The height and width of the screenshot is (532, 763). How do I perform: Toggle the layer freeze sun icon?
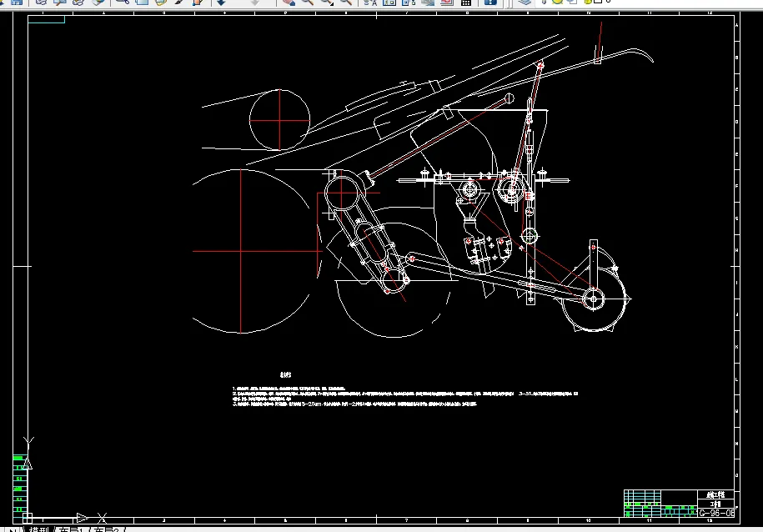click(x=557, y=3)
